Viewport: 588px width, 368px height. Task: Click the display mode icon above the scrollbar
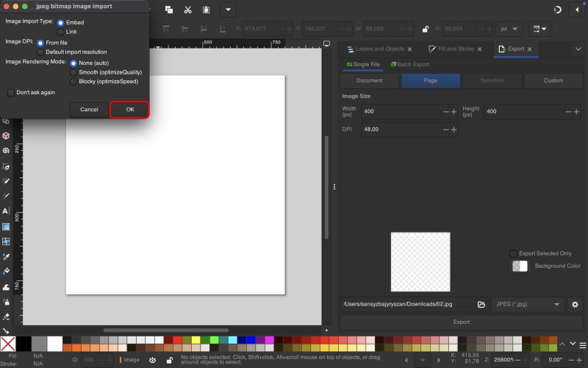(326, 43)
